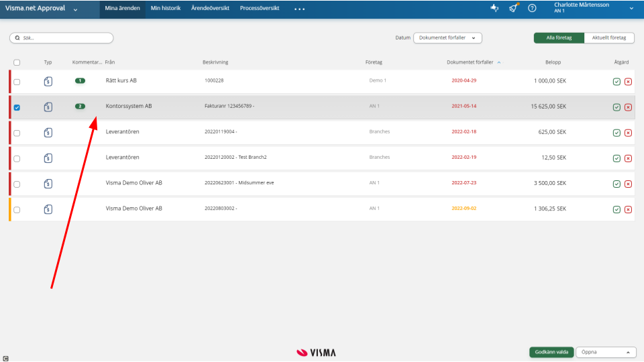Click the due date 2020-04-29
Viewport: 644px width, 362px height.
click(464, 80)
